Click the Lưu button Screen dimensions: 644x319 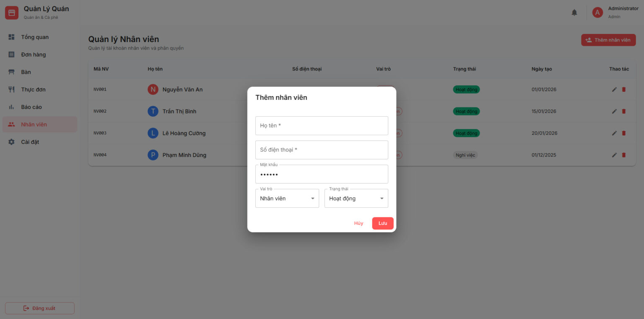coord(383,223)
